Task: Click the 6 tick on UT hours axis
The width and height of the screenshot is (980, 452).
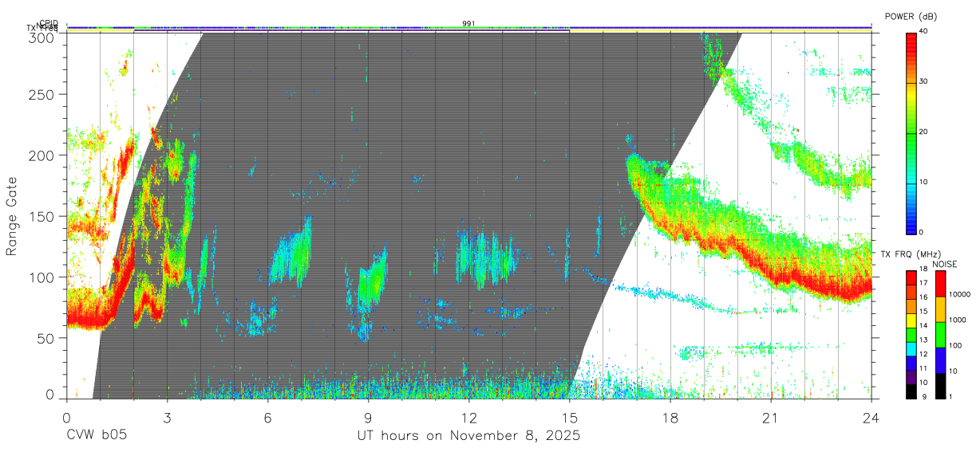Action: click(267, 416)
